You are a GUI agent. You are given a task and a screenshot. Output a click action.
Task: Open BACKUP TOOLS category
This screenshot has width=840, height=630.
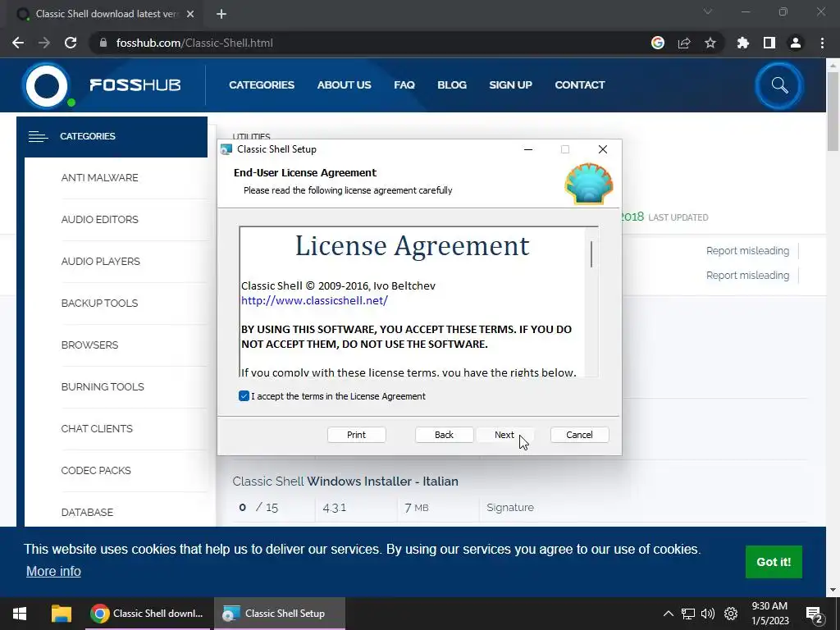click(x=99, y=304)
